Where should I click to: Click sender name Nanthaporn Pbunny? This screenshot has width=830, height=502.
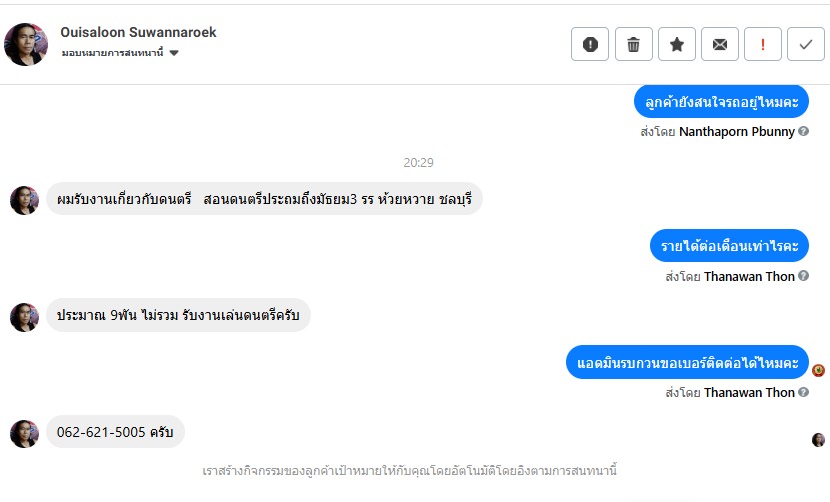click(x=736, y=131)
